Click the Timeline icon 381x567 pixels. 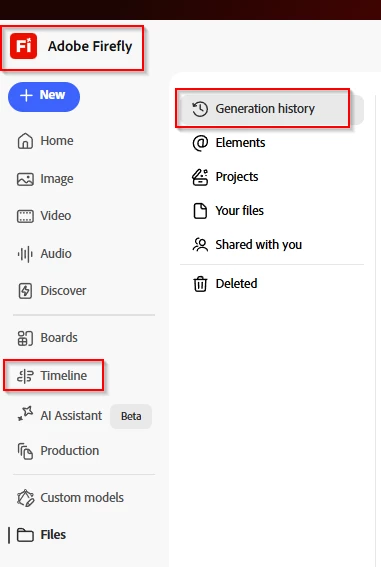25,376
